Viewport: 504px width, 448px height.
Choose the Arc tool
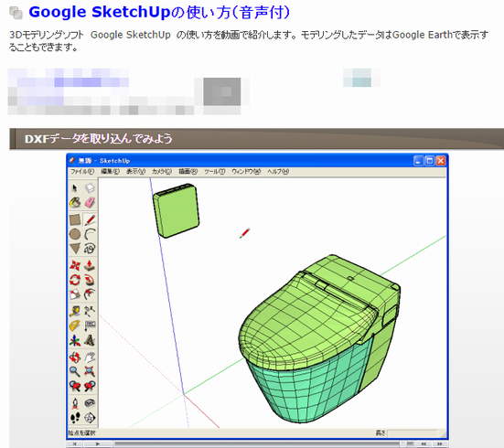coord(90,234)
